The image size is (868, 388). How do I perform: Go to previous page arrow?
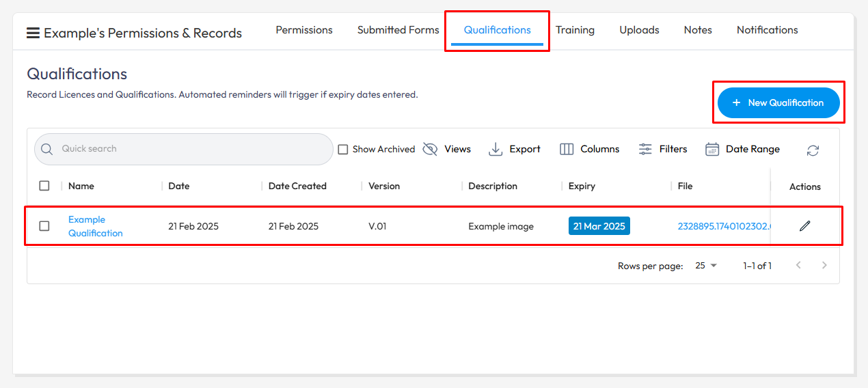[x=798, y=265]
